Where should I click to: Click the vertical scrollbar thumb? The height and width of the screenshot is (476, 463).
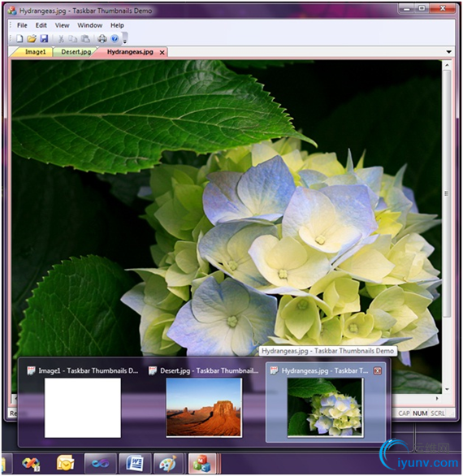[x=447, y=194]
